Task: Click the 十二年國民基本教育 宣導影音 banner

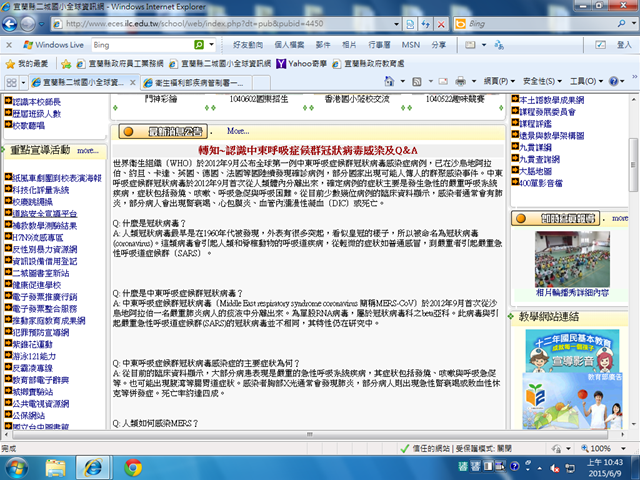Action: [572, 351]
